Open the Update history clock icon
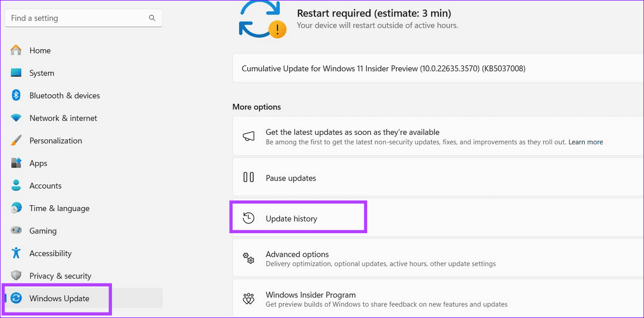 click(249, 218)
